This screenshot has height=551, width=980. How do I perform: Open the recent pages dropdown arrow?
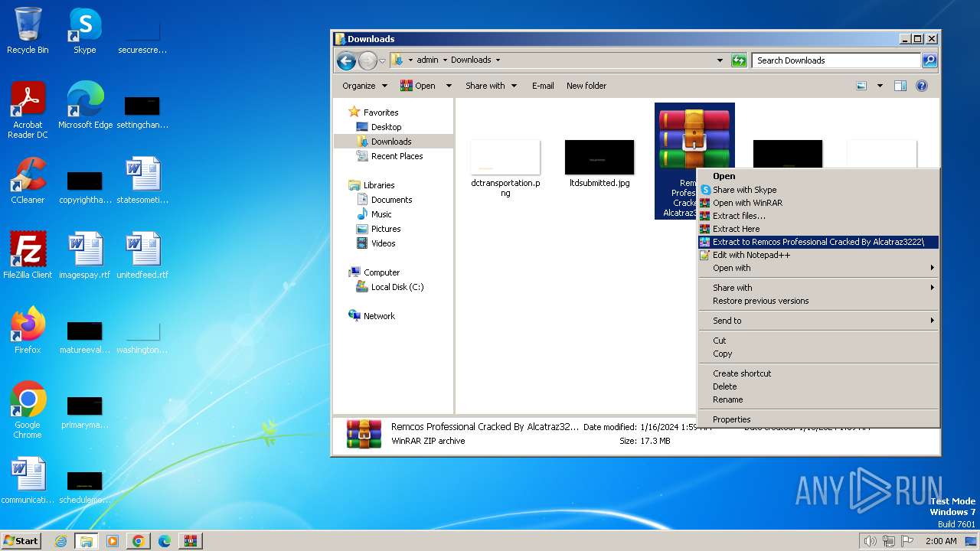pyautogui.click(x=382, y=60)
